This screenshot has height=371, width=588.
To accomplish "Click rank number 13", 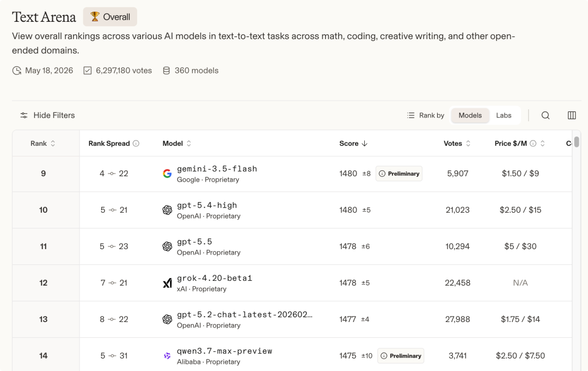I will pyautogui.click(x=44, y=319).
